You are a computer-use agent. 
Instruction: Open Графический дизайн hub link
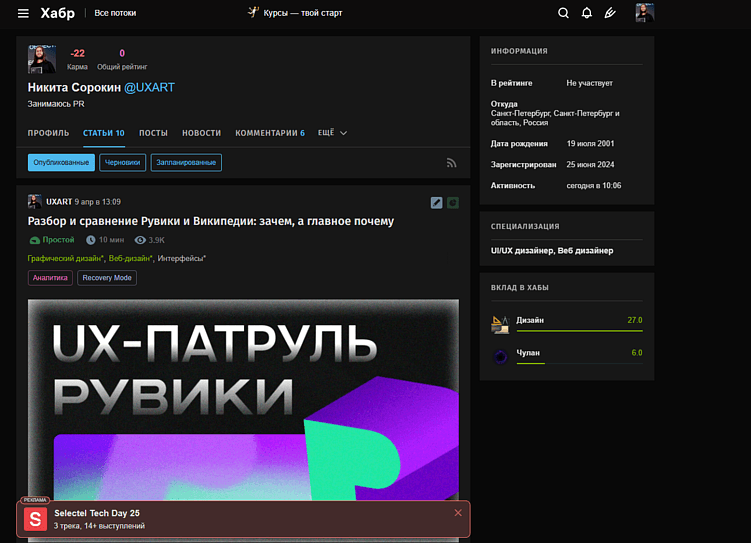tap(66, 259)
